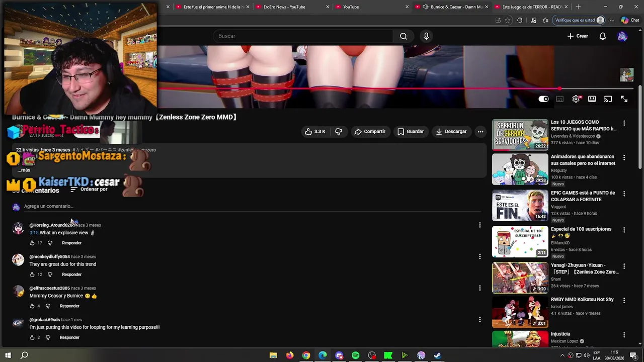Open the options menu for the "Los 10 JUEGOS COMO SERVICIO" video

click(x=624, y=123)
